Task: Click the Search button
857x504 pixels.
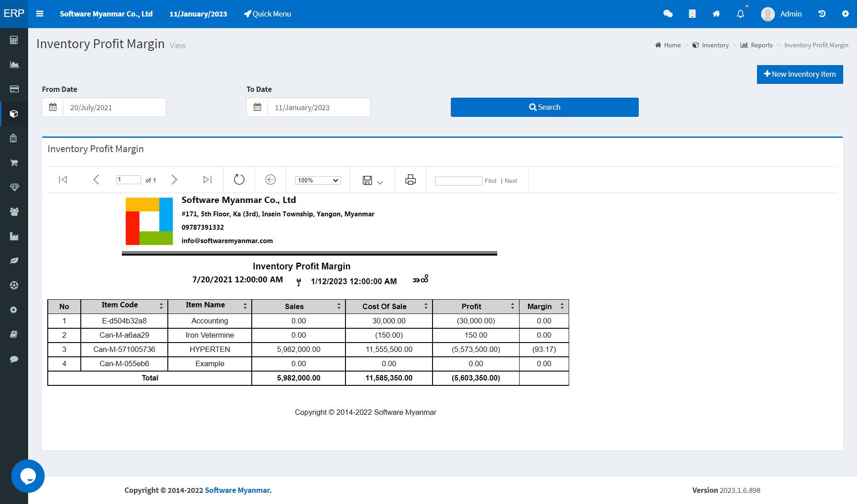Action: click(x=545, y=107)
